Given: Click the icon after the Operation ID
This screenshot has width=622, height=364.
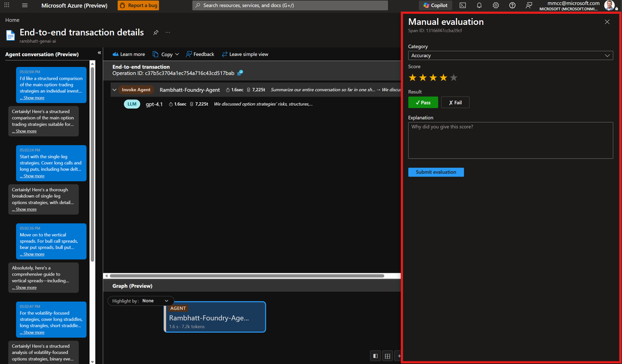Looking at the screenshot, I should 240,73.
